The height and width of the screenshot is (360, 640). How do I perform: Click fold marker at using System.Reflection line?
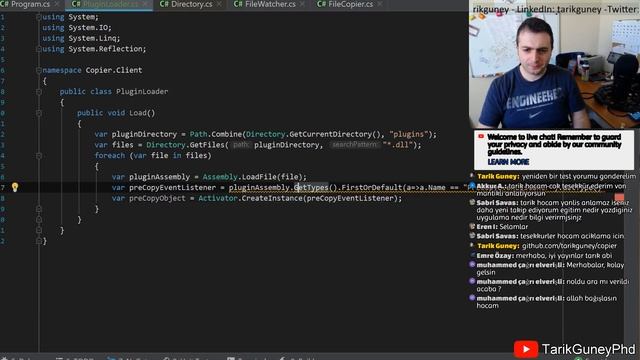point(39,49)
